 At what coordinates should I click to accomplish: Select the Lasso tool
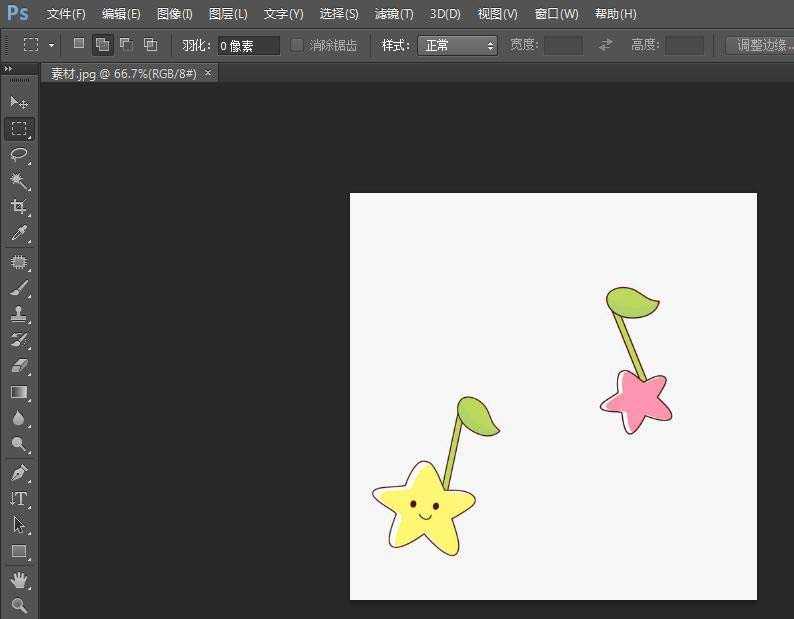19,155
